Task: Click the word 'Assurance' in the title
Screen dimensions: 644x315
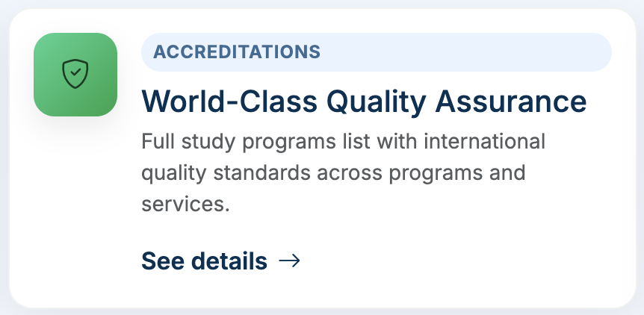Action: pyautogui.click(x=514, y=101)
